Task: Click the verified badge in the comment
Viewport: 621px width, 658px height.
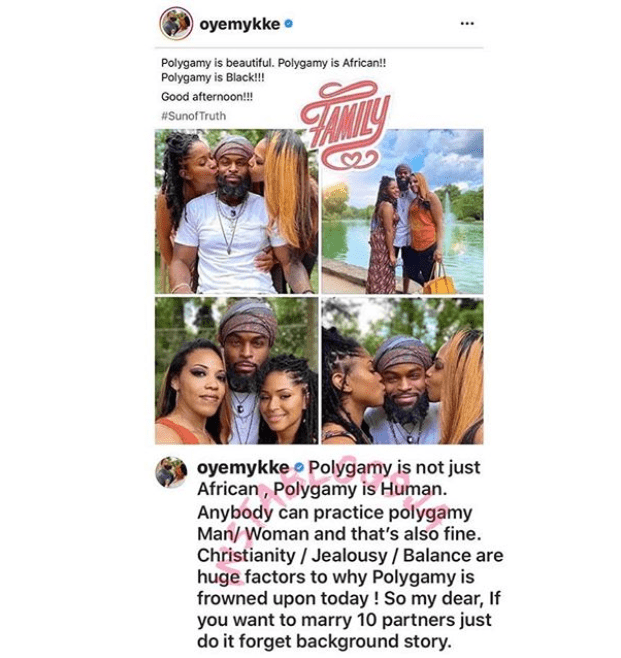Action: 299,467
